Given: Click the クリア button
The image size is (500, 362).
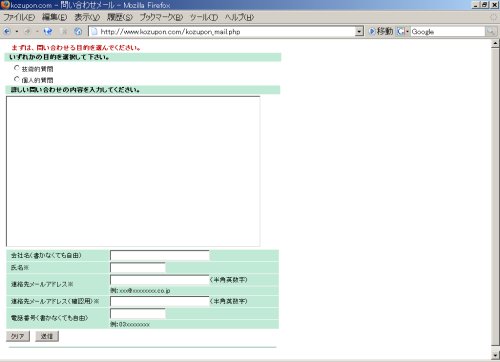Looking at the screenshot, I should (x=18, y=336).
